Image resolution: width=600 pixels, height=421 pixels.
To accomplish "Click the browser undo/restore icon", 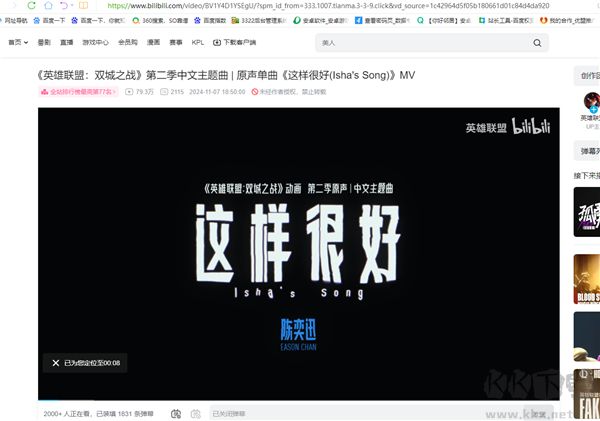I will (x=64, y=5).
